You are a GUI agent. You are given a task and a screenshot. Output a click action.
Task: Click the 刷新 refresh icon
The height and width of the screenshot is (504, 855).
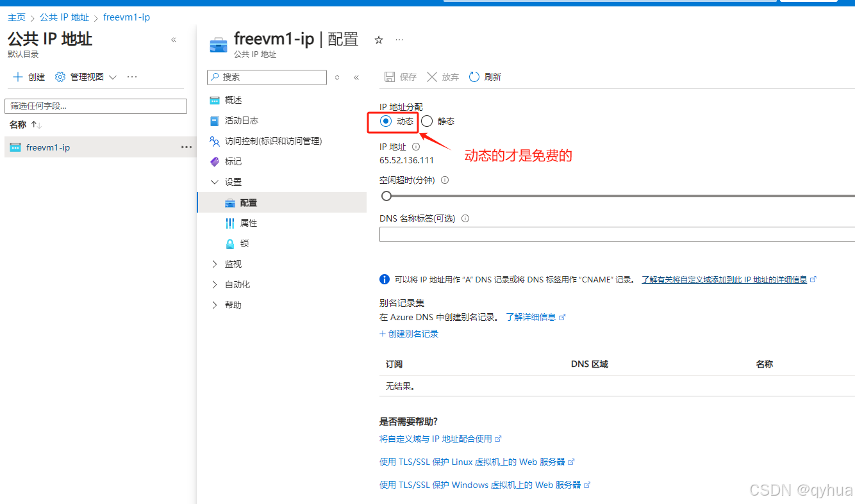click(474, 77)
